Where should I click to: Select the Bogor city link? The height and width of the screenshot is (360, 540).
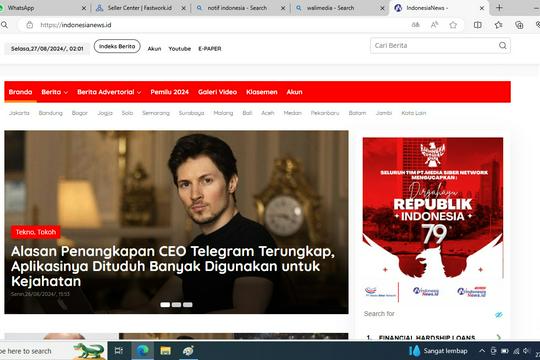tap(80, 113)
